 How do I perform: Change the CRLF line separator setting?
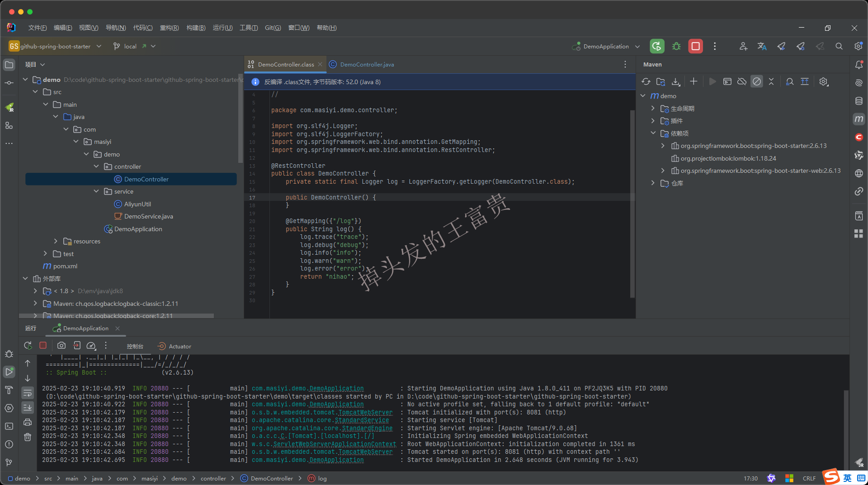pyautogui.click(x=809, y=478)
